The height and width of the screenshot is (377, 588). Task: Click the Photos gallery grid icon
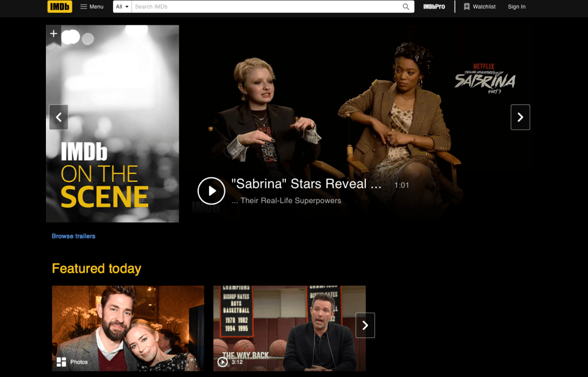[x=61, y=362]
